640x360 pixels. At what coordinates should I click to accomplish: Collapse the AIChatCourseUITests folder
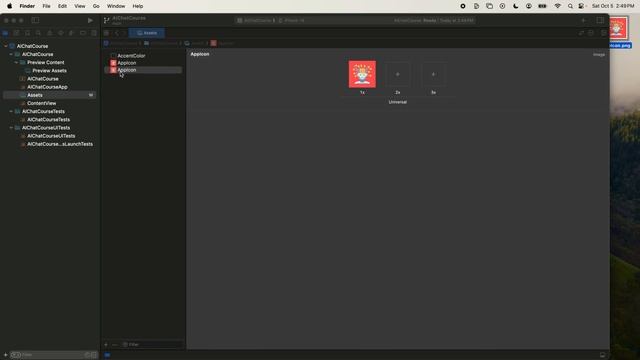[11, 128]
